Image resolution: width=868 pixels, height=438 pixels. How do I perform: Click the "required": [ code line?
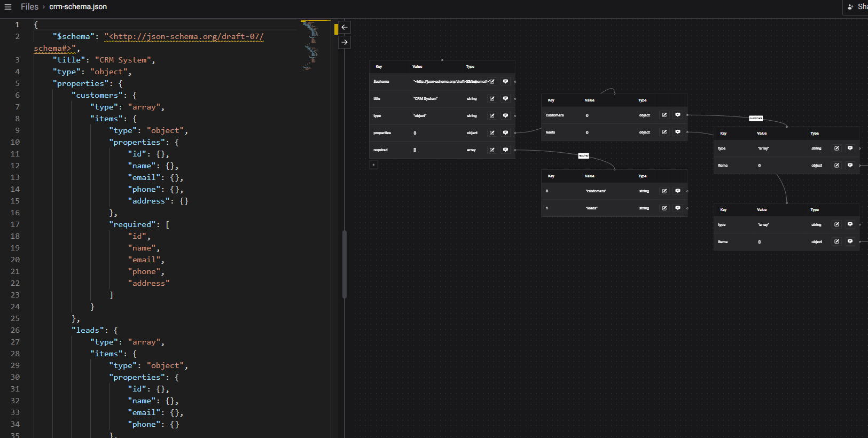139,225
